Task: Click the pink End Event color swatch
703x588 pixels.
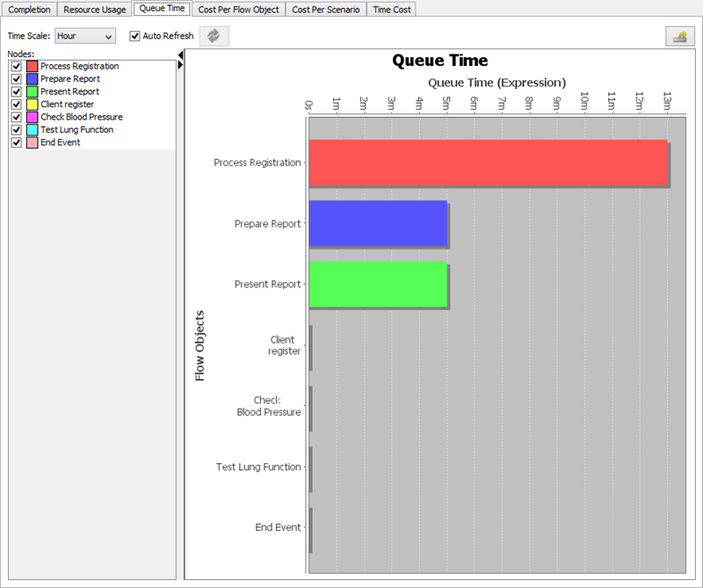Action: point(32,142)
